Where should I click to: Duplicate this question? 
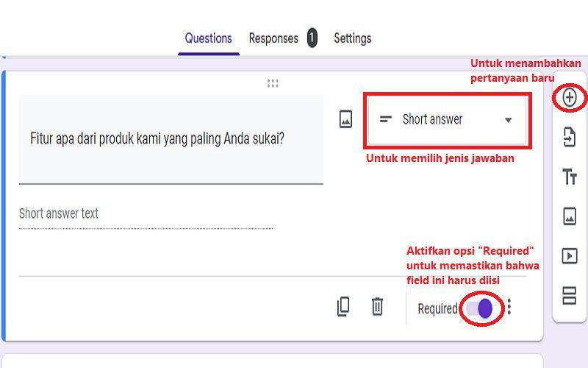(343, 306)
